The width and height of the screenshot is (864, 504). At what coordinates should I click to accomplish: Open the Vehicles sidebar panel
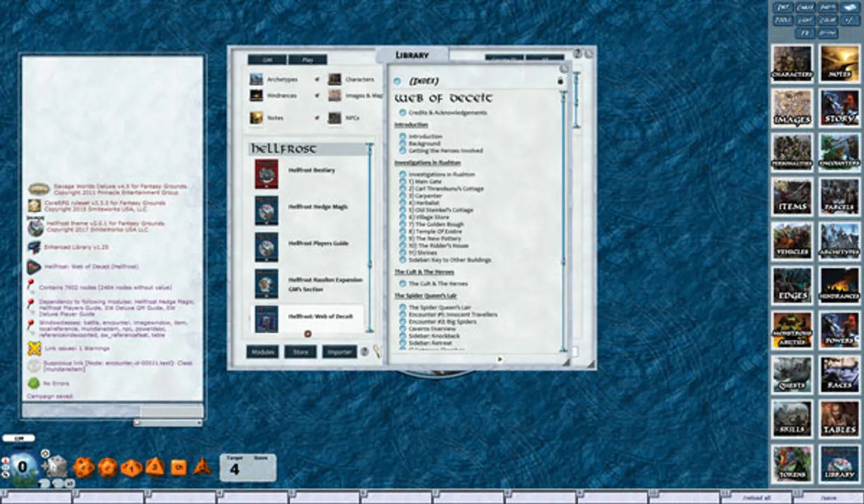pyautogui.click(x=793, y=241)
